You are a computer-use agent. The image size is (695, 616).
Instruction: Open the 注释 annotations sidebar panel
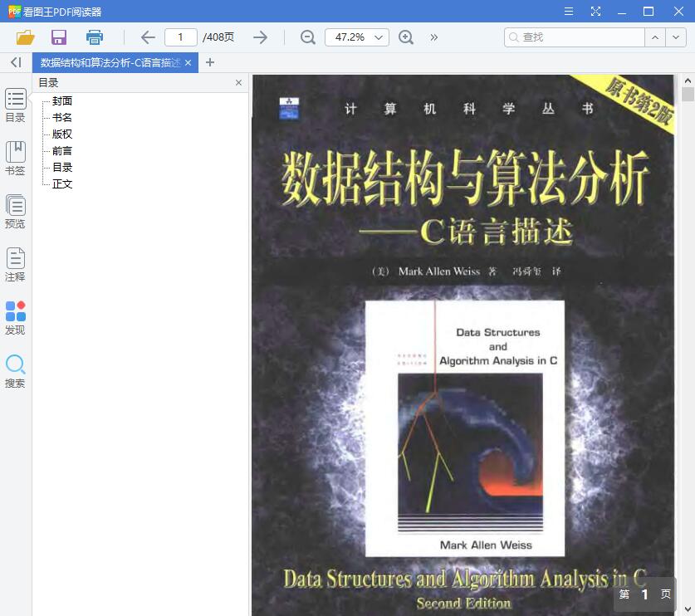point(16,265)
